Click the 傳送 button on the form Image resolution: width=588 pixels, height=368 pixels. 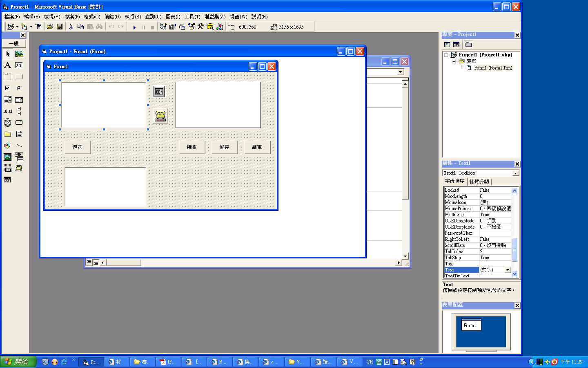78,147
